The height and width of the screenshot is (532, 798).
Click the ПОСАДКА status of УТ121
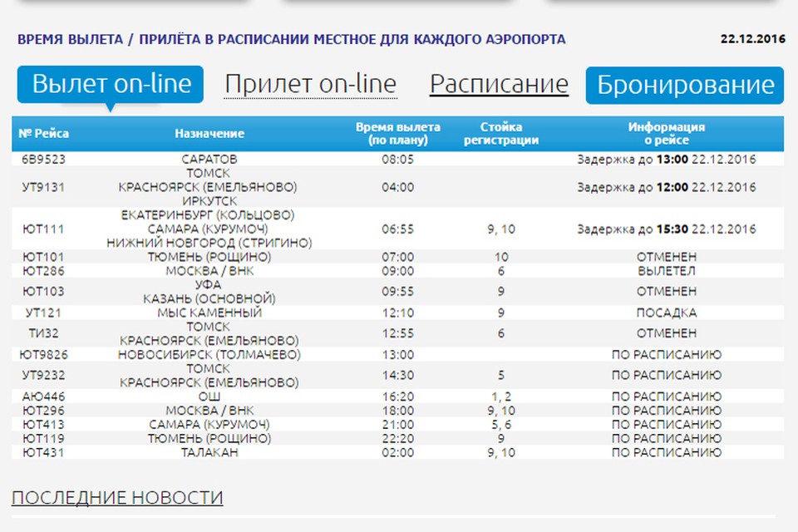666,313
